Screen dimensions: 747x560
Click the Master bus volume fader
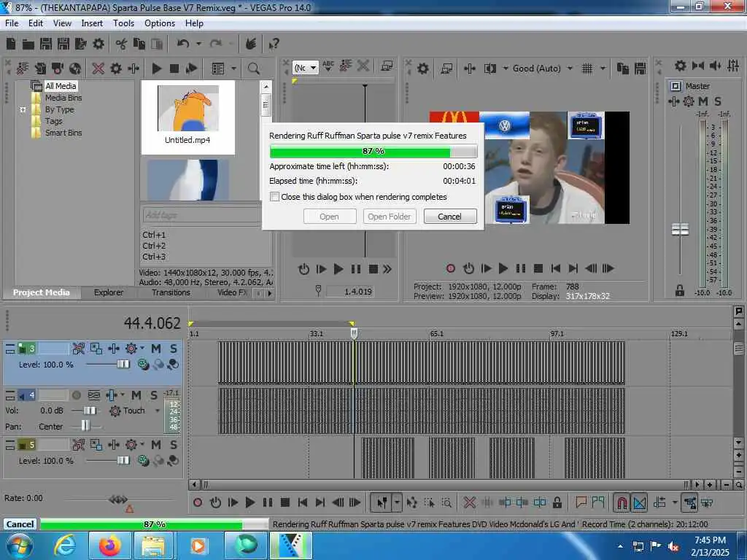[x=681, y=230]
